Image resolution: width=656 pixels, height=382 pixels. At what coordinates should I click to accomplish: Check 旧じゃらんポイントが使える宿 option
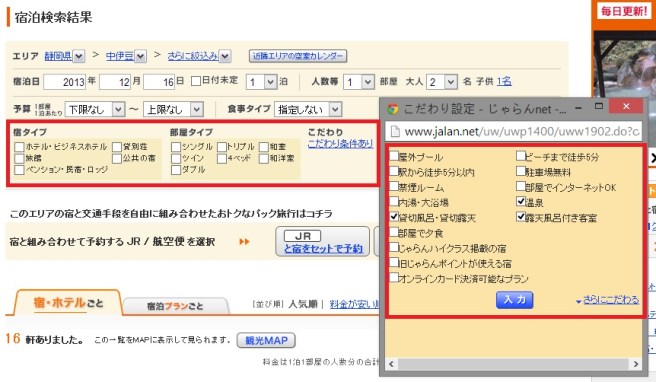[394, 262]
